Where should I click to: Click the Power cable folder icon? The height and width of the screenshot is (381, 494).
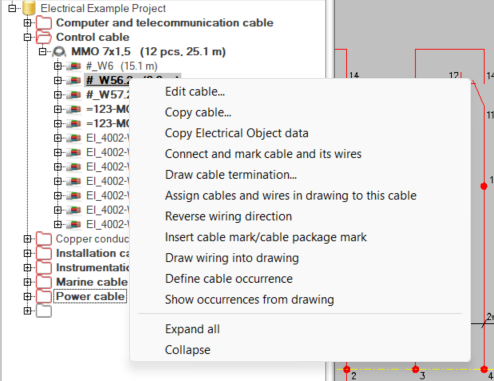[x=44, y=296]
